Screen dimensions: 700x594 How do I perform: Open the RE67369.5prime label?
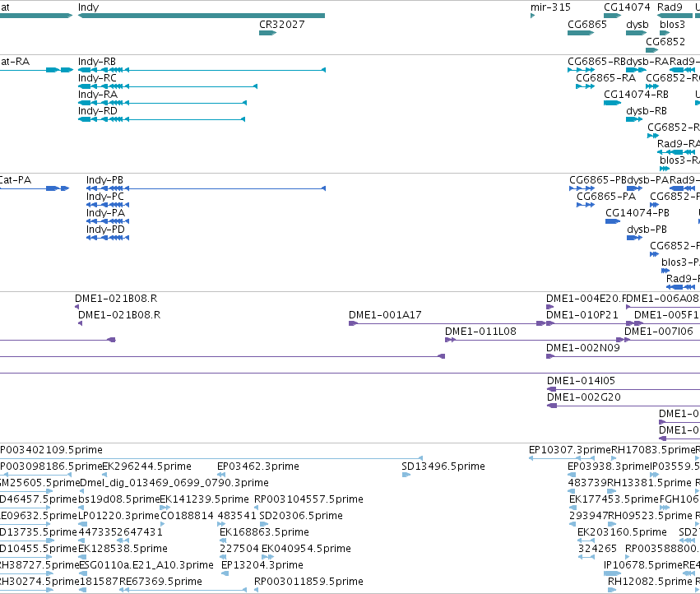(160, 582)
